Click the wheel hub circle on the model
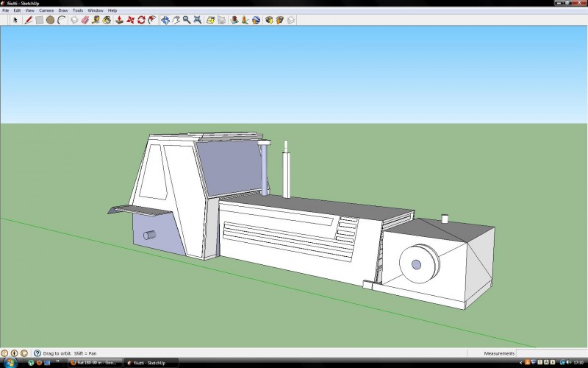Viewport: 588px width, 368px height. click(416, 264)
